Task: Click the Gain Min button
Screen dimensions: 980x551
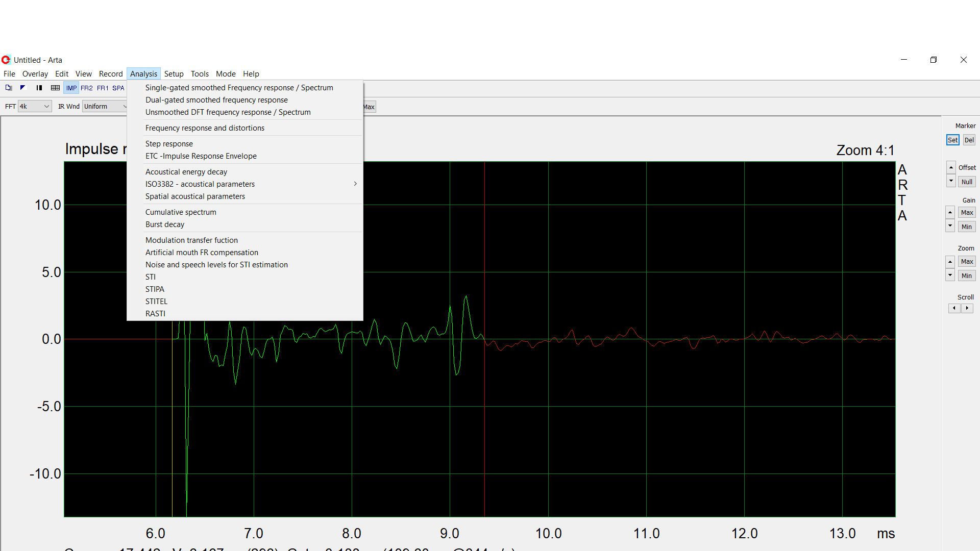Action: 967,227
